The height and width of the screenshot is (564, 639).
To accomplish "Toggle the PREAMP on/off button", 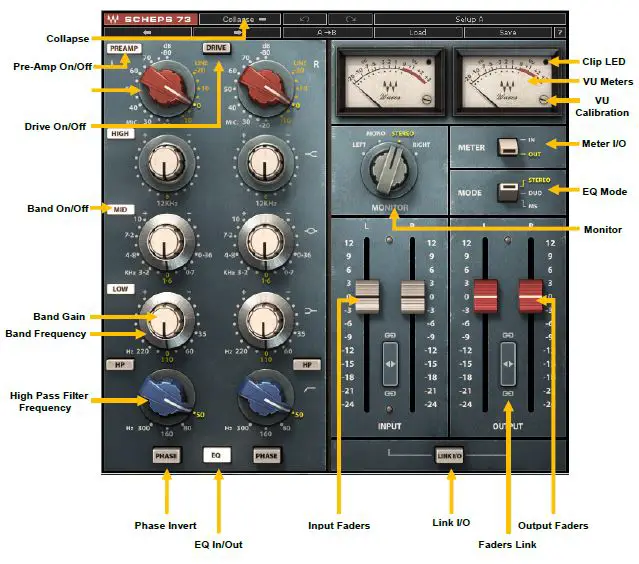I will pos(124,48).
